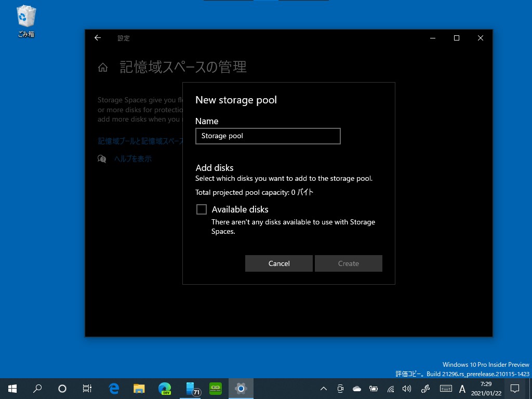Screen dimensions: 532x399
Task: Select the Name field containing Storage pool
Action: [x=268, y=136]
